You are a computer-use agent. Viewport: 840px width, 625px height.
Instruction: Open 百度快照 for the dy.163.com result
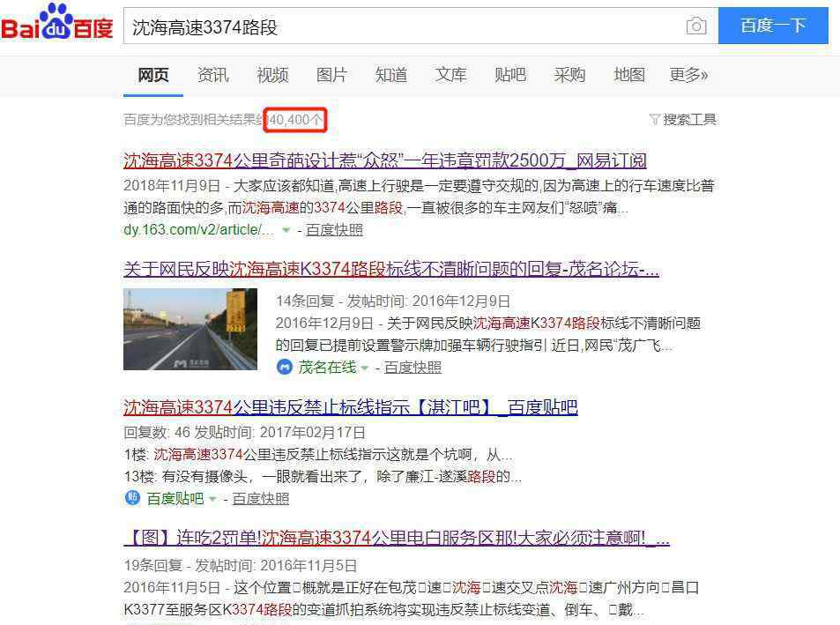[x=334, y=230]
